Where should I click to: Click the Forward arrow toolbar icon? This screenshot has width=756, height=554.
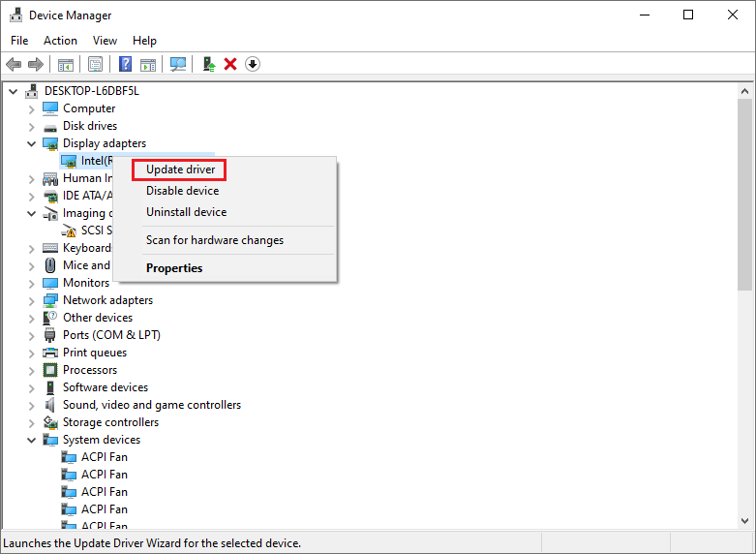pos(36,64)
